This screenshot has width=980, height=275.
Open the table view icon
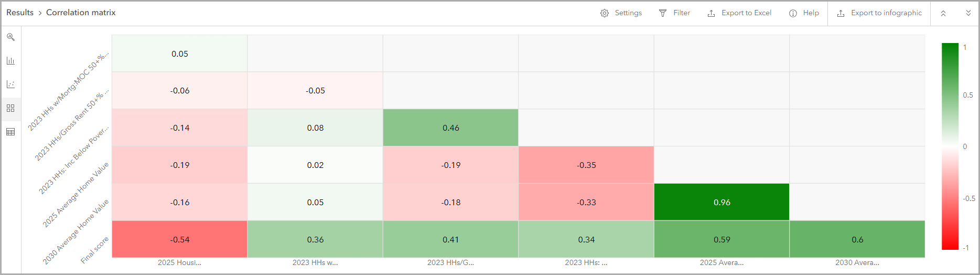(x=10, y=132)
